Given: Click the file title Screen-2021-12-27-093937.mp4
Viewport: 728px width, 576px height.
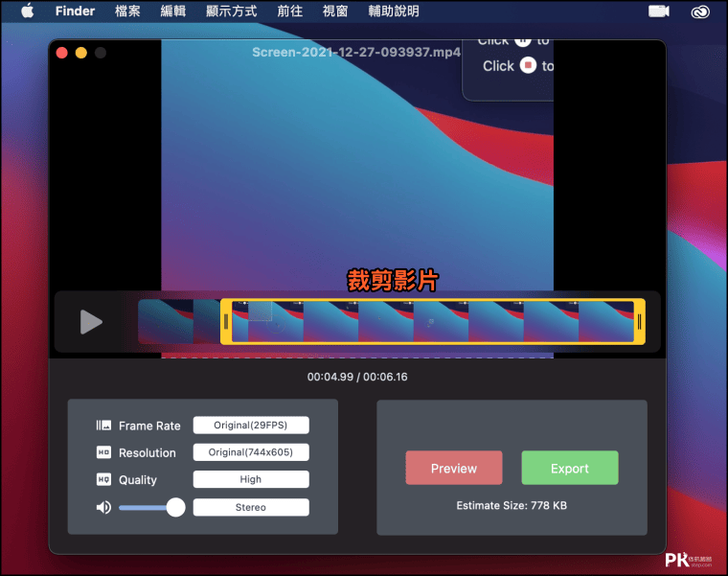Looking at the screenshot, I should coord(356,52).
